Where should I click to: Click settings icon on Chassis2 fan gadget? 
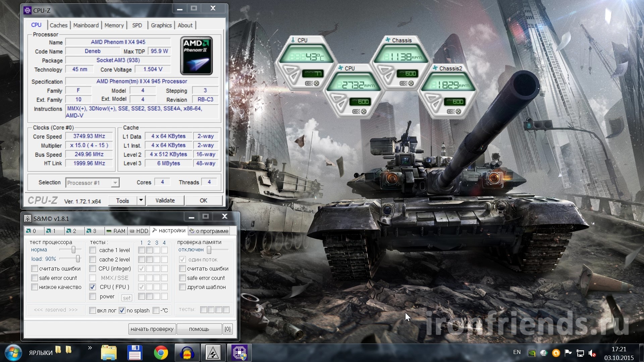pos(451,112)
